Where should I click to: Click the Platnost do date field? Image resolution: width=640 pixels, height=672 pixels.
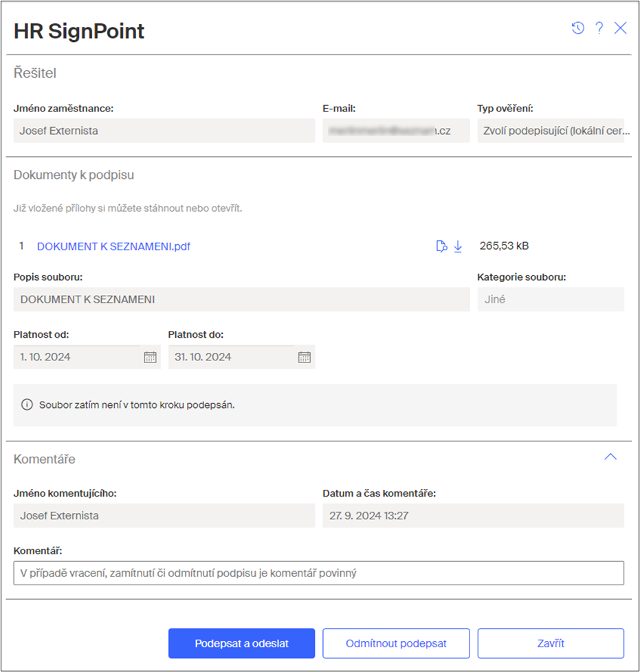[x=232, y=357]
